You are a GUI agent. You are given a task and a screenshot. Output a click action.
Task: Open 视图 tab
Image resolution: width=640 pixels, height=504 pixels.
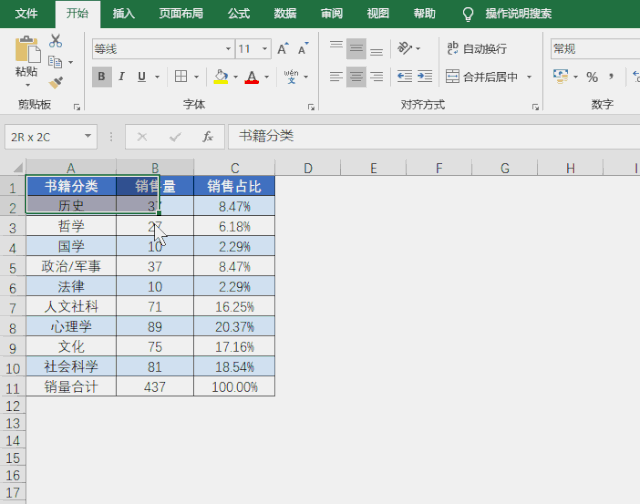coord(378,14)
